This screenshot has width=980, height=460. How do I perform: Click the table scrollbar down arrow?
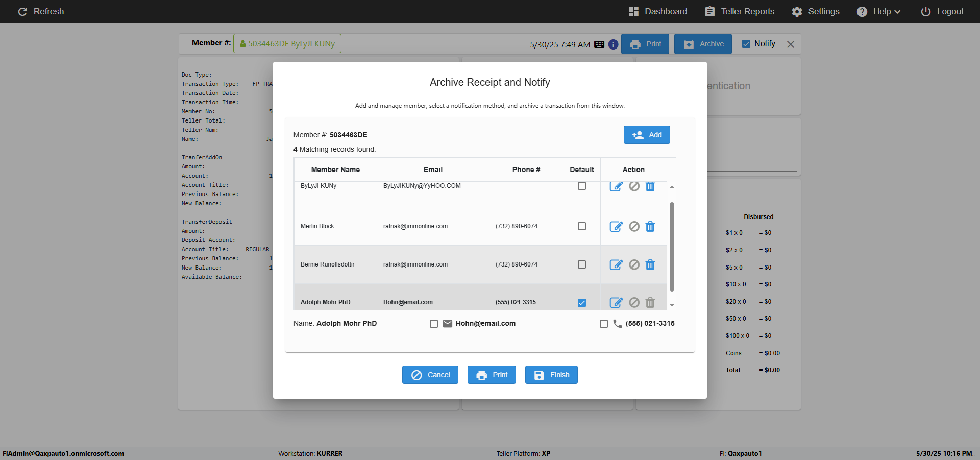coord(672,305)
